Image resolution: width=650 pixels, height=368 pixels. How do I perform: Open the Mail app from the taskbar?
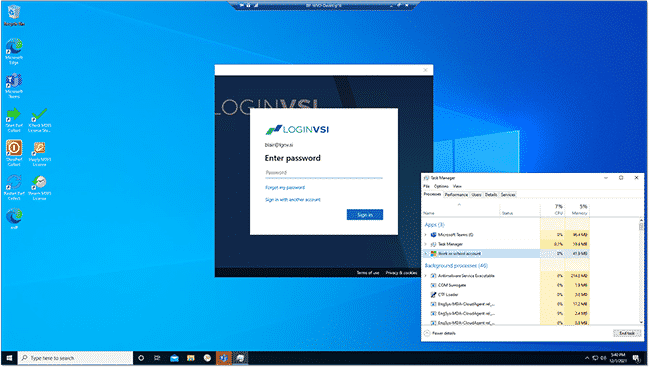point(174,358)
